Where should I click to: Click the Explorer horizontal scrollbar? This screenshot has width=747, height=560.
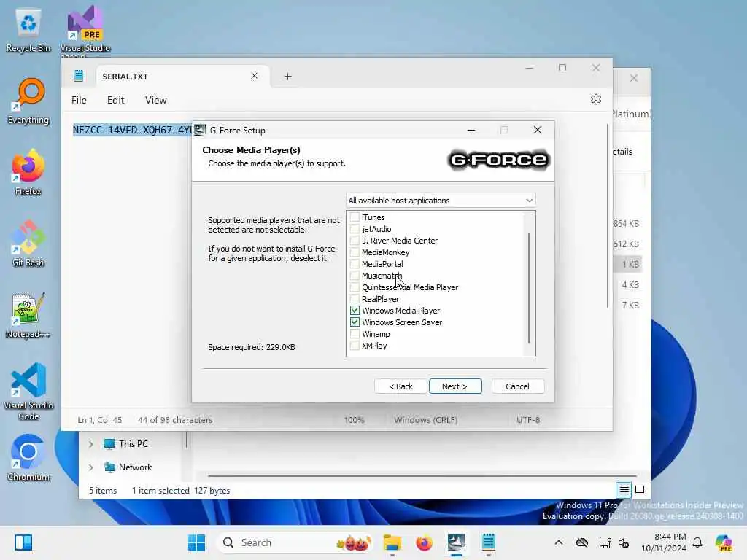pyautogui.click(x=422, y=475)
